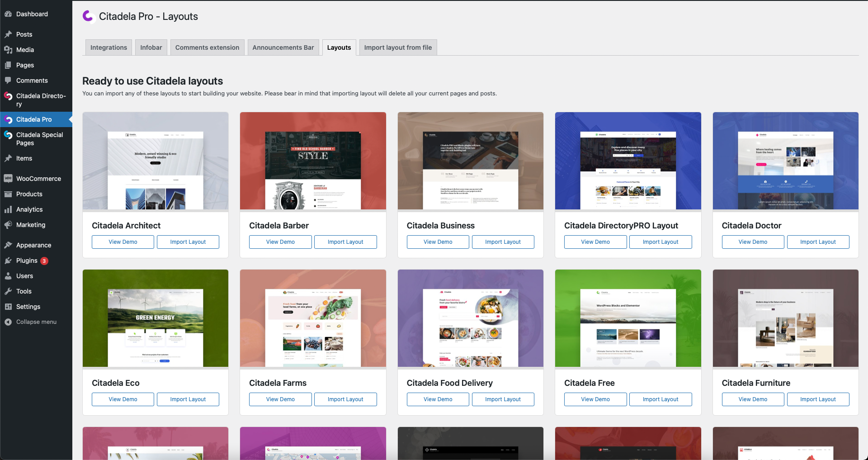View Demo of Citadela Doctor
Image resolution: width=868 pixels, height=460 pixels.
[753, 242]
